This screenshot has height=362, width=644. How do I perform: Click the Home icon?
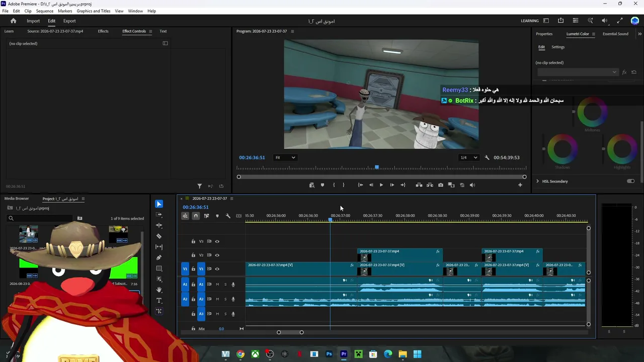(x=14, y=21)
